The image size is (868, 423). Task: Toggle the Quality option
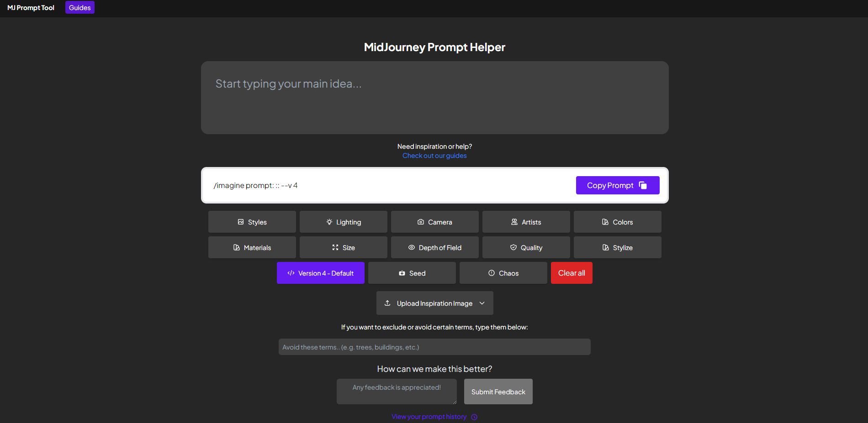click(526, 247)
